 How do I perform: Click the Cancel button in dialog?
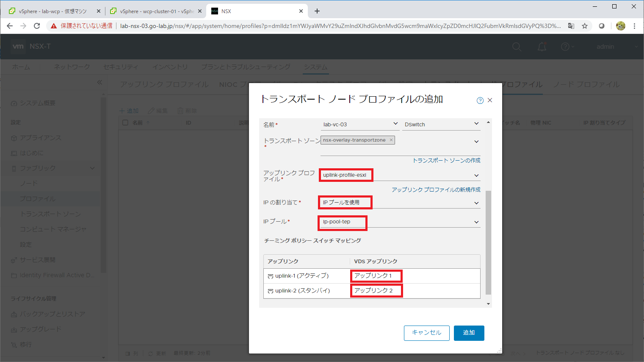pyautogui.click(x=426, y=333)
